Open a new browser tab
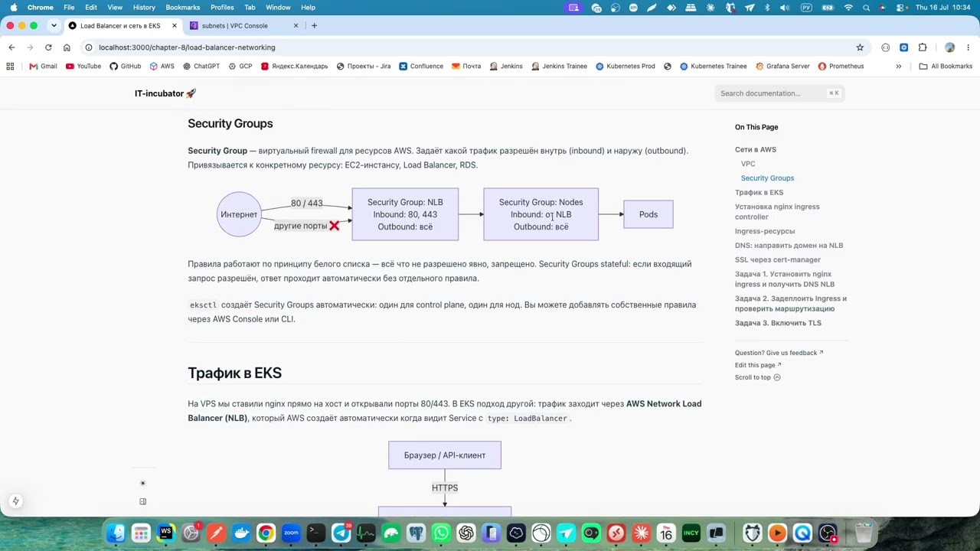The width and height of the screenshot is (980, 551). pyautogui.click(x=314, y=25)
